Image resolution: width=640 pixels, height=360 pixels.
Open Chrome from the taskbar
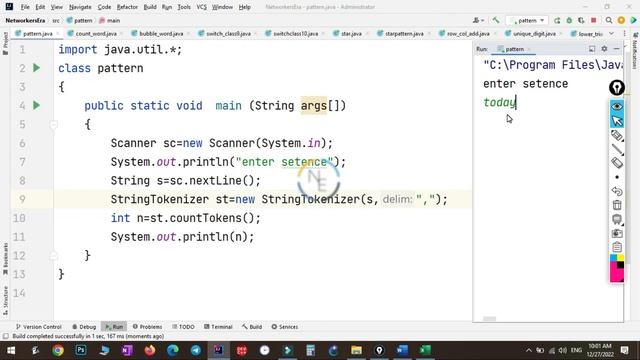click(58, 350)
